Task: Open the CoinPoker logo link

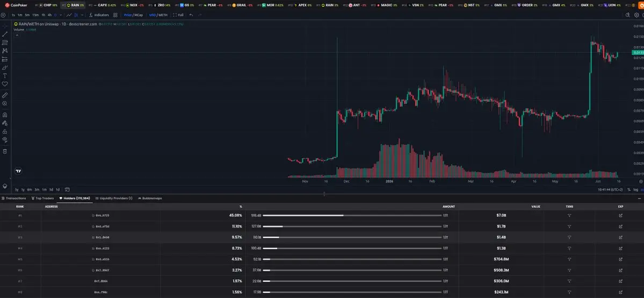Action: (x=16, y=5)
